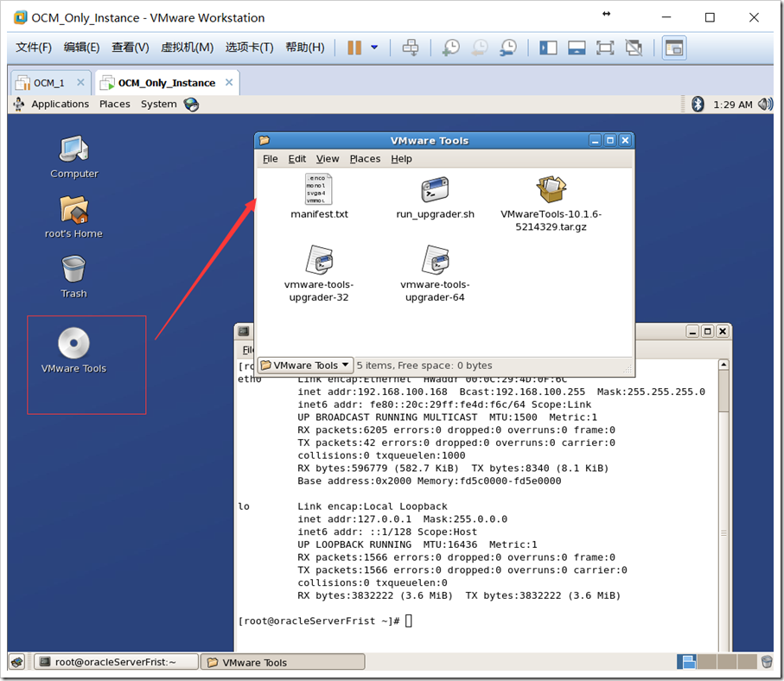Open the 编辑(E) menu
Viewport: 784px width, 681px height.
coord(81,48)
